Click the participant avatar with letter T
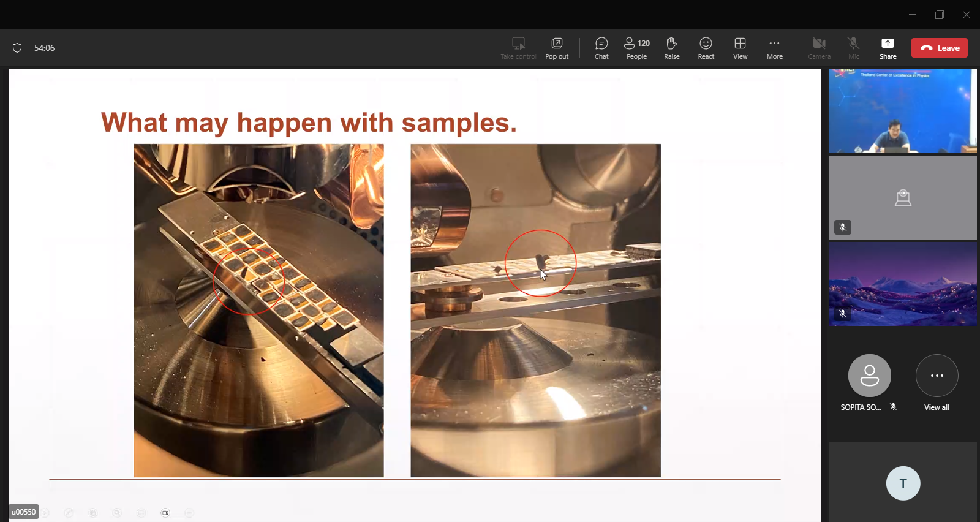 tap(903, 483)
